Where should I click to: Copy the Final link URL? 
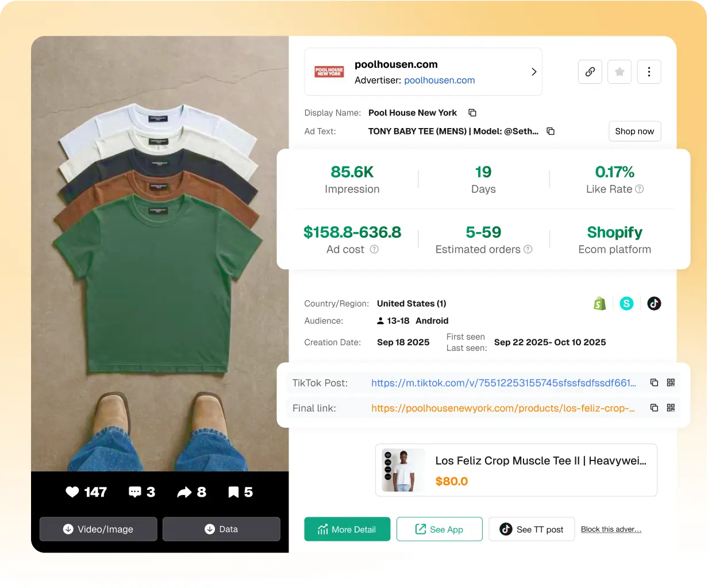tap(655, 408)
